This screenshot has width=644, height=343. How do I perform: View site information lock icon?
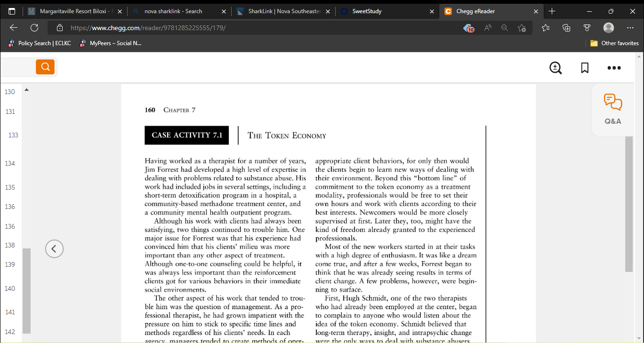pos(59,28)
